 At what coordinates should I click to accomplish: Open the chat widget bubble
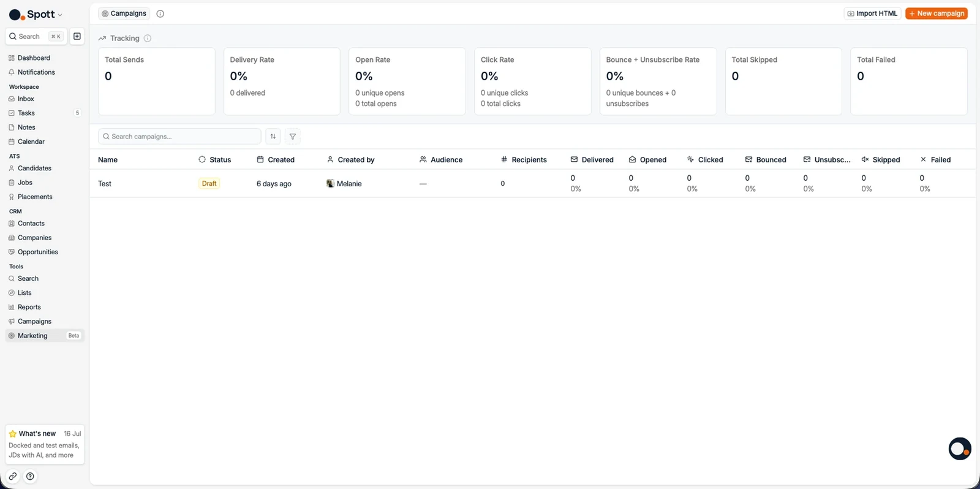(960, 449)
